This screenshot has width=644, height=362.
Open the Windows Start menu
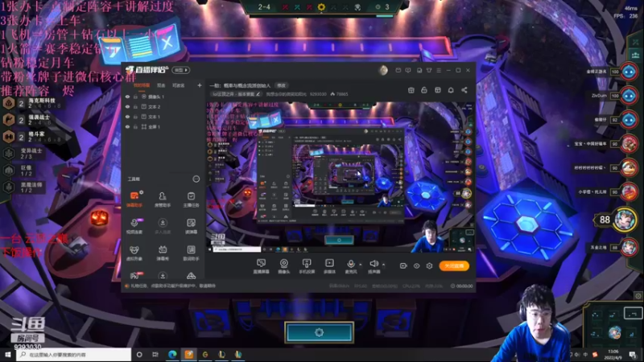point(8,354)
